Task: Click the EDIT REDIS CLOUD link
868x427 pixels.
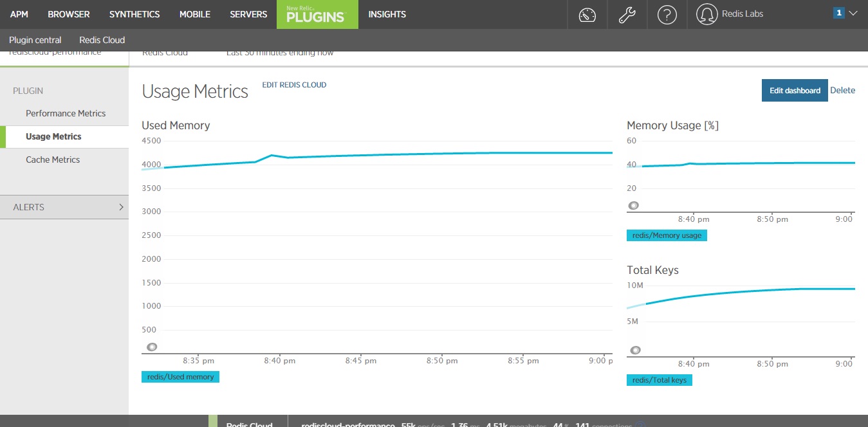Action: pos(294,85)
